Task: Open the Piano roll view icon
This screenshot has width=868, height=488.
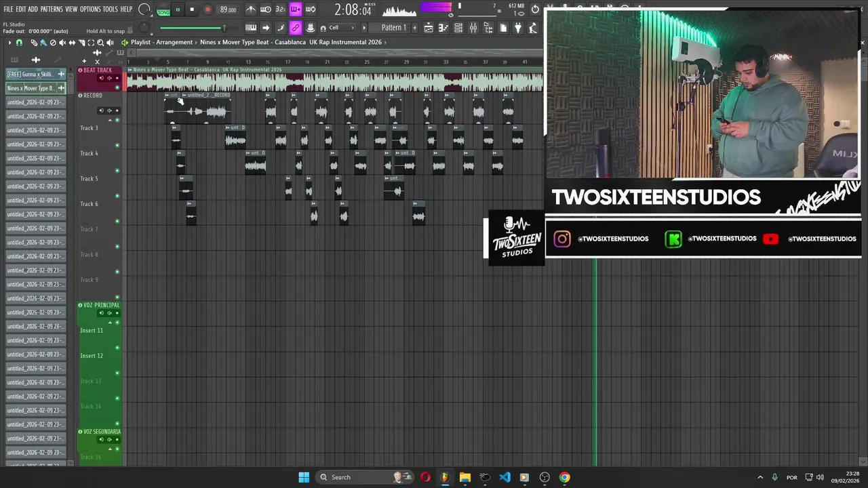Action: (x=443, y=28)
